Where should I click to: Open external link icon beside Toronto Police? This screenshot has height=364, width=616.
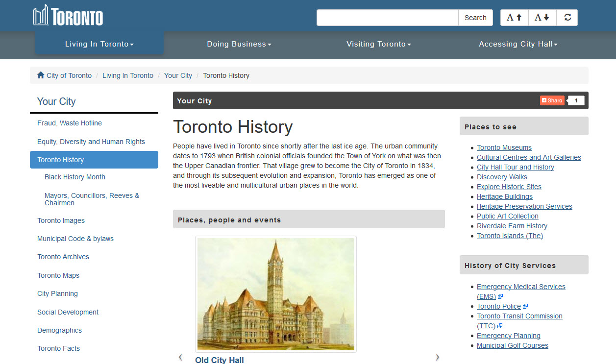[525, 306]
